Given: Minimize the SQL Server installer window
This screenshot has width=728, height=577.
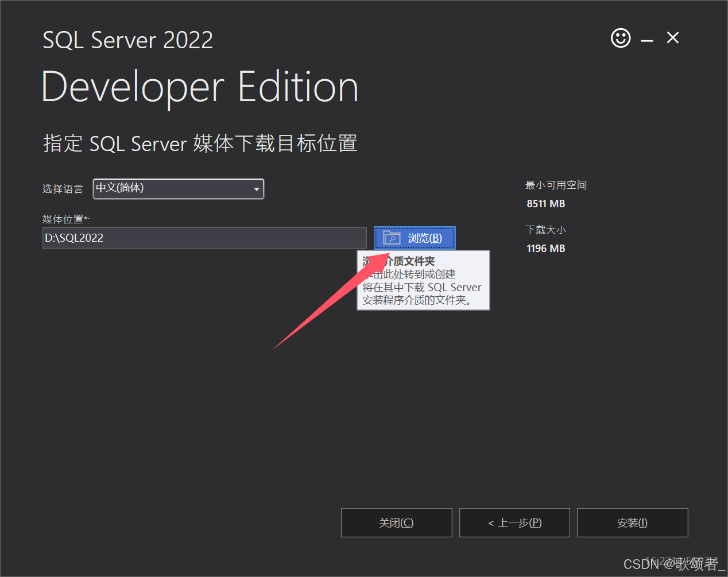Looking at the screenshot, I should pyautogui.click(x=647, y=40).
